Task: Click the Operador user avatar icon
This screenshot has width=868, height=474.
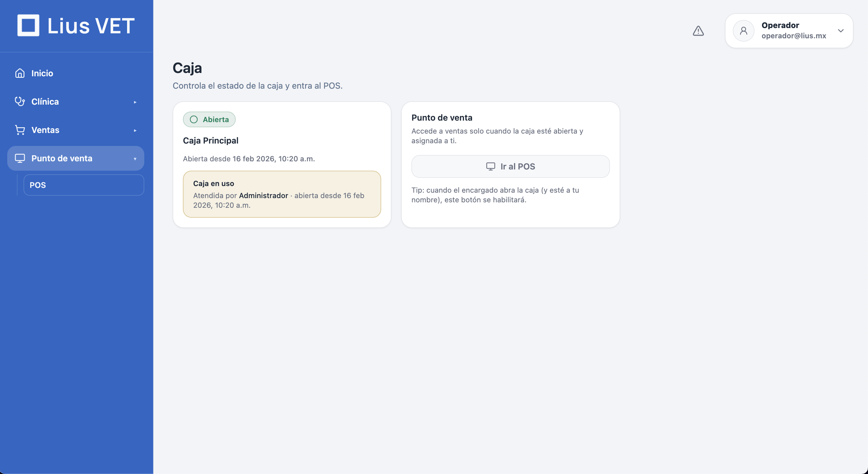Action: point(743,31)
